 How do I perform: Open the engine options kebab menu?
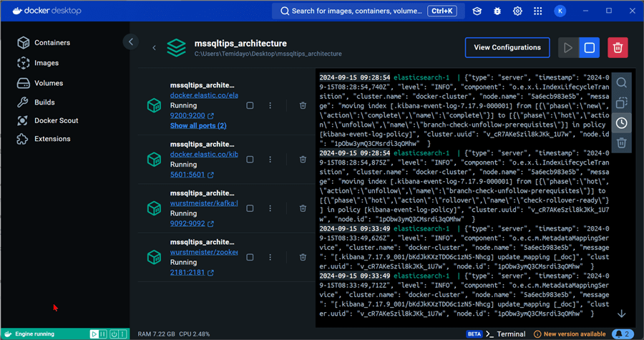click(x=124, y=334)
